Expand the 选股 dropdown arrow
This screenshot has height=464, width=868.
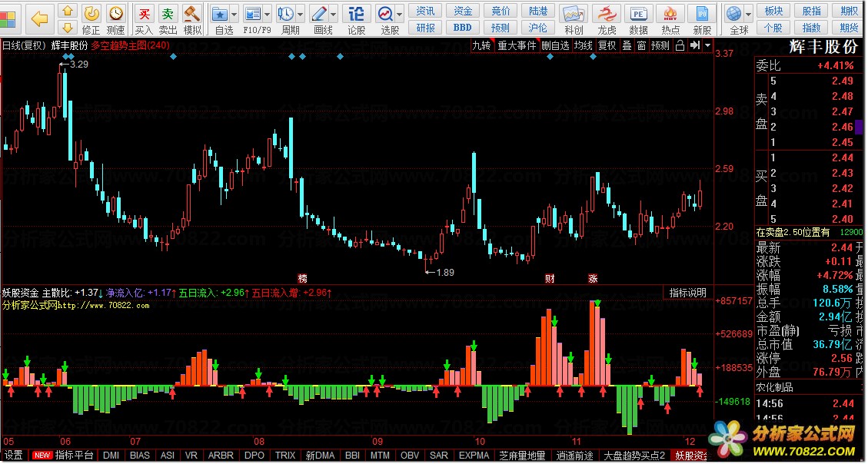pos(400,14)
